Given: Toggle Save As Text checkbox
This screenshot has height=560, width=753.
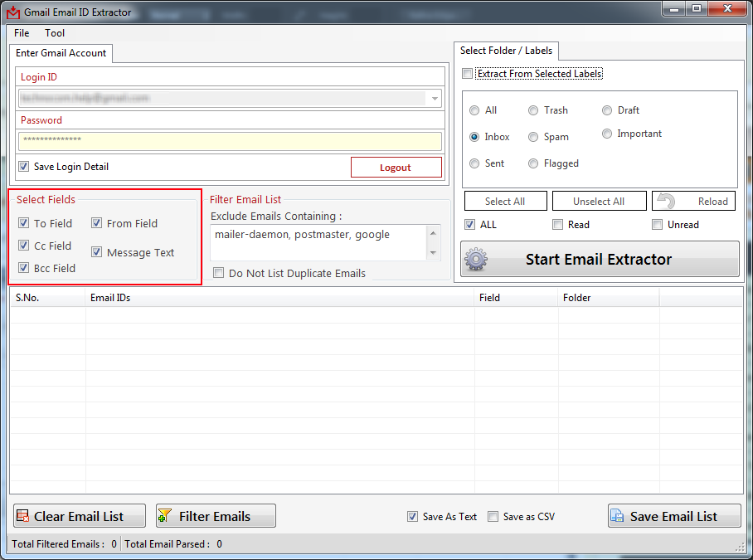Looking at the screenshot, I should pos(412,516).
